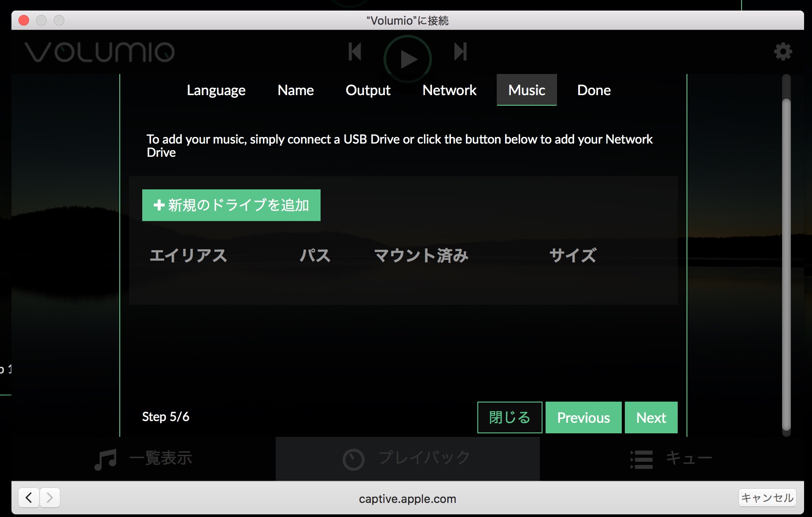The image size is (812, 517).
Task: Skip to next track icon
Action: coord(460,52)
